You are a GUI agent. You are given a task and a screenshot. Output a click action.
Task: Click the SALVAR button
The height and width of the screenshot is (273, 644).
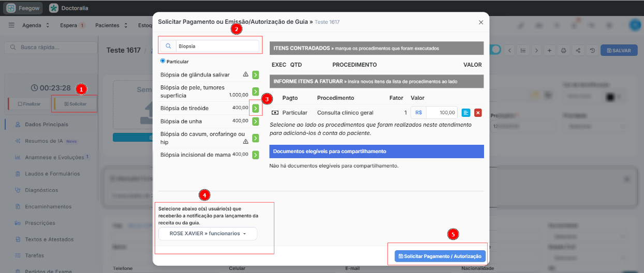point(619,50)
